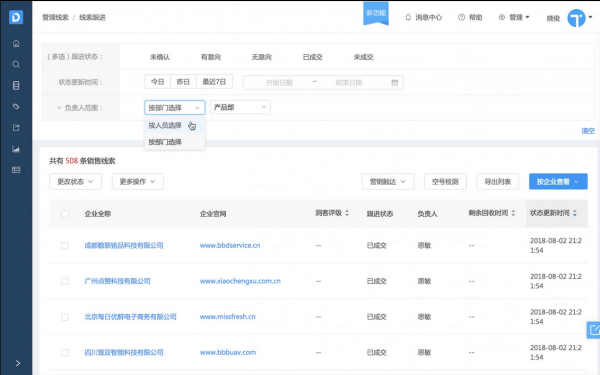
Task: Click the 晓俊 username in the header
Action: (x=553, y=18)
